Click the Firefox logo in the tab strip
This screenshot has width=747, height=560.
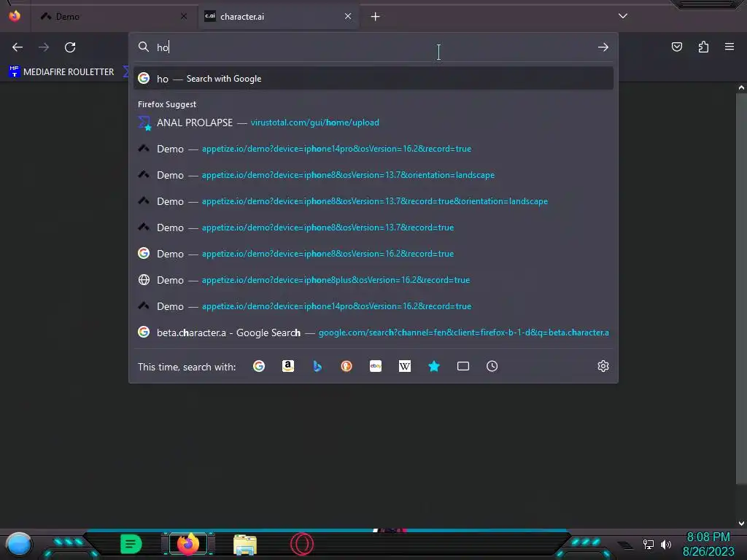point(15,16)
